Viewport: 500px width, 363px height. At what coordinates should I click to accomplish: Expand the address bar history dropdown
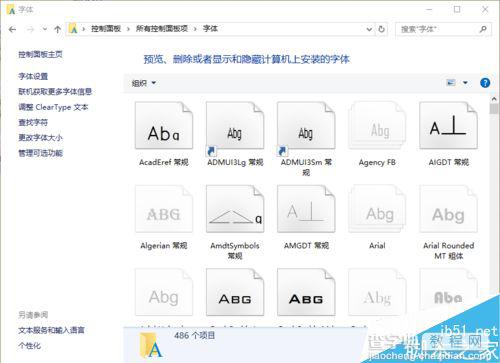[369, 29]
